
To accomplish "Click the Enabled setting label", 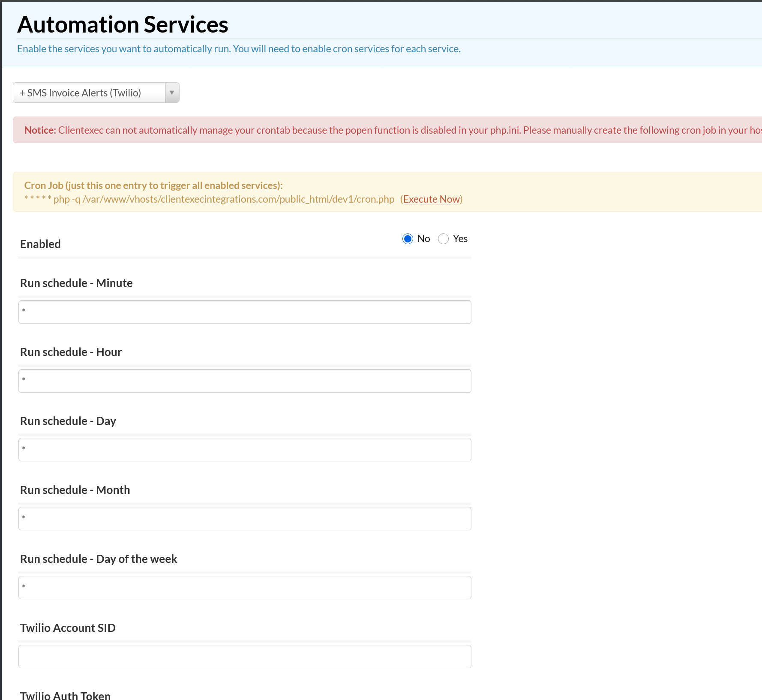I will 40,244.
